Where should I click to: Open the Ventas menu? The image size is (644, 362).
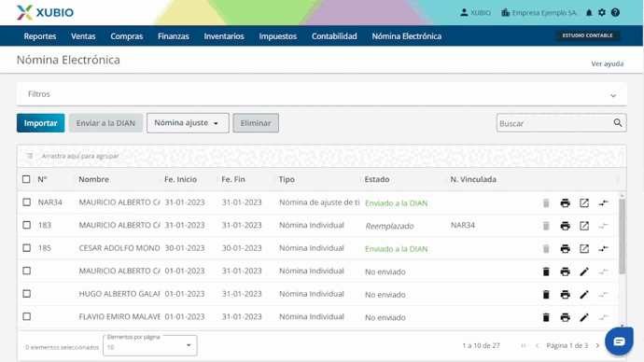[83, 36]
